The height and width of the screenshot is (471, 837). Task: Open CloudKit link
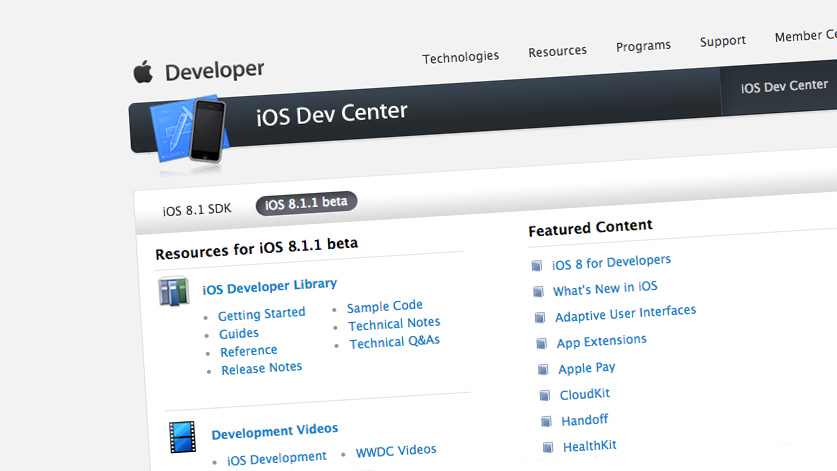585,395
